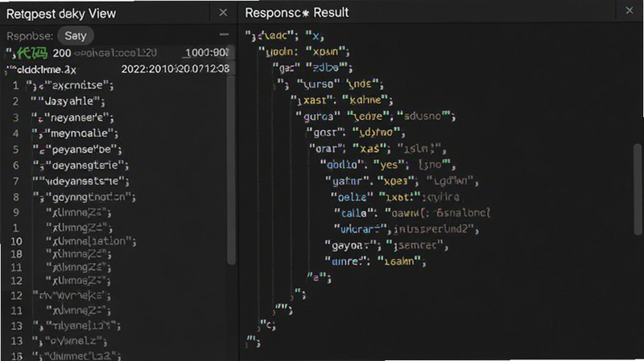Select line 16 "dnimnetl3z" entry
Viewport: 644px width, 361px height.
point(76,355)
